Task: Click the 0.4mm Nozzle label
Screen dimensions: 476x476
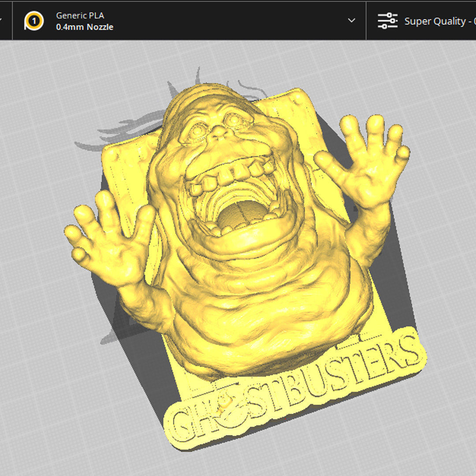Action: (x=85, y=27)
